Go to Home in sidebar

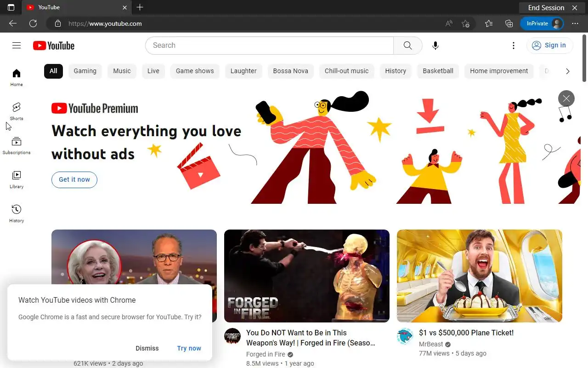pos(17,77)
